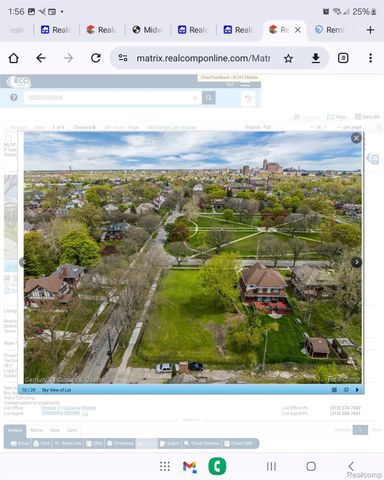The width and height of the screenshot is (384, 480).
Task: Add a new browser tab
Action: 370,30
